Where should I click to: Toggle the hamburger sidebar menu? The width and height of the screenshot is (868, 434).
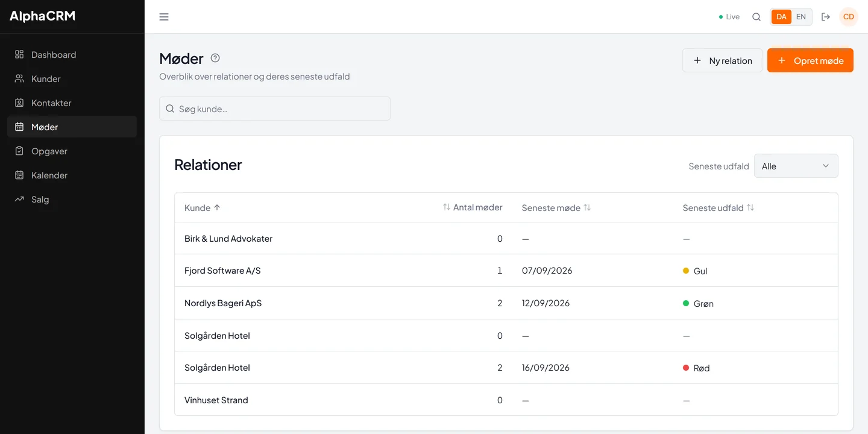click(x=164, y=17)
